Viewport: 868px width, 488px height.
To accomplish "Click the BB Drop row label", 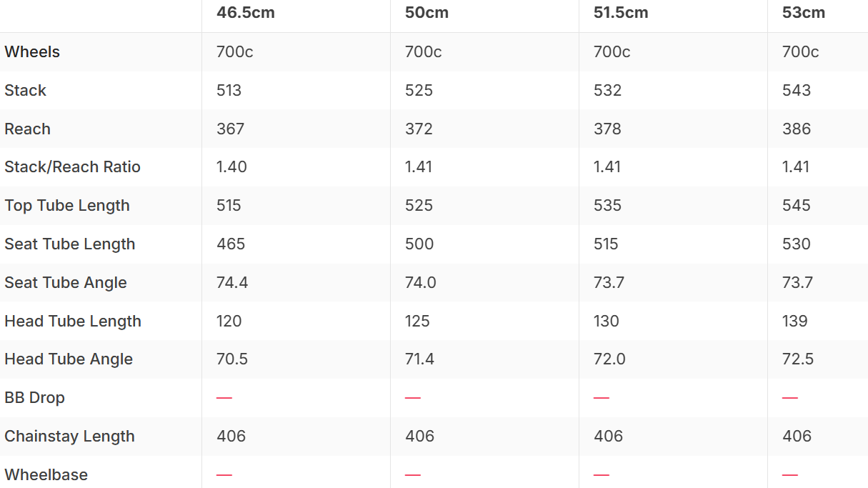I will coord(34,398).
